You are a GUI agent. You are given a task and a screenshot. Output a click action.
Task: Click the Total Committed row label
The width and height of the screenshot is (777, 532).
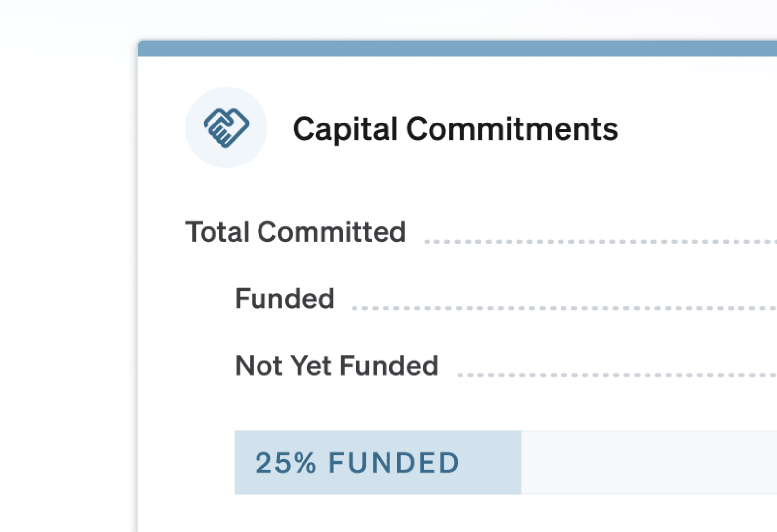(x=296, y=232)
